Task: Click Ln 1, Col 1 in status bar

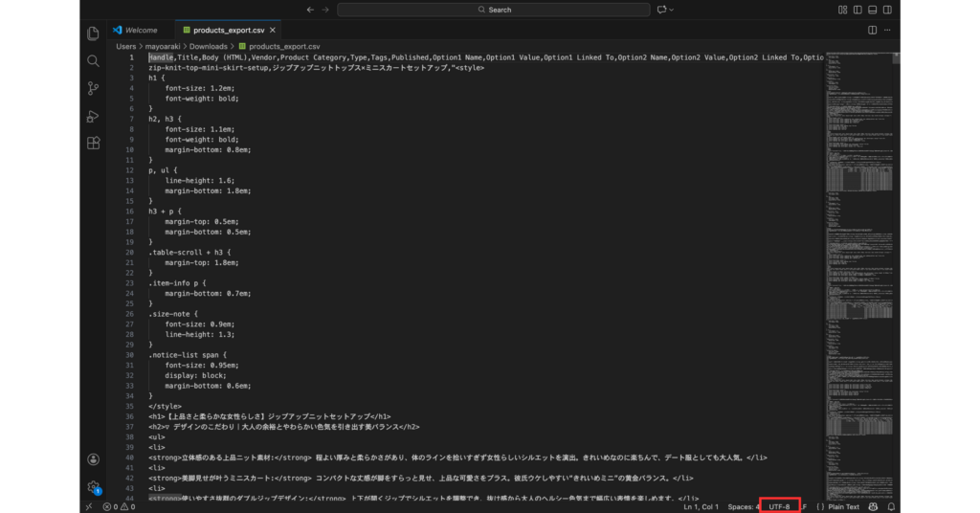Action: (701, 506)
